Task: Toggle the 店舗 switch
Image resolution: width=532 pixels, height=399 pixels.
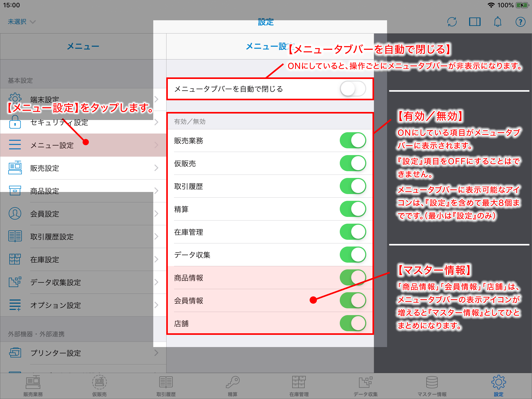Action: click(x=353, y=323)
